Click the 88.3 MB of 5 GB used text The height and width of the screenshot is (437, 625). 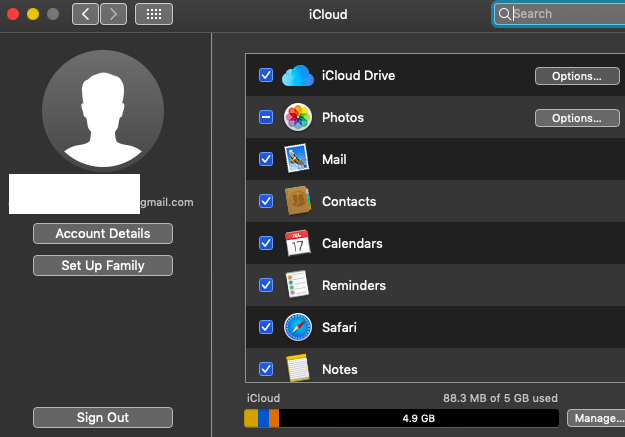coord(500,398)
